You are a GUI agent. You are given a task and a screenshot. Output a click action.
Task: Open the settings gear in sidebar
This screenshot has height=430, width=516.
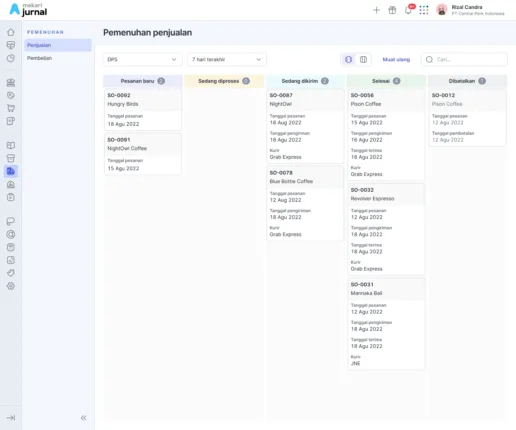click(x=11, y=286)
